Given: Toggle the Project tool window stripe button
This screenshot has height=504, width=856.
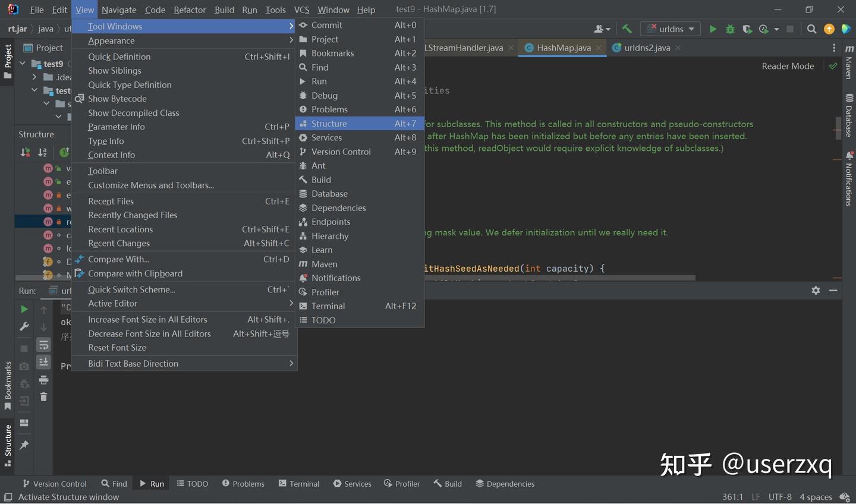Looking at the screenshot, I should tap(8, 61).
